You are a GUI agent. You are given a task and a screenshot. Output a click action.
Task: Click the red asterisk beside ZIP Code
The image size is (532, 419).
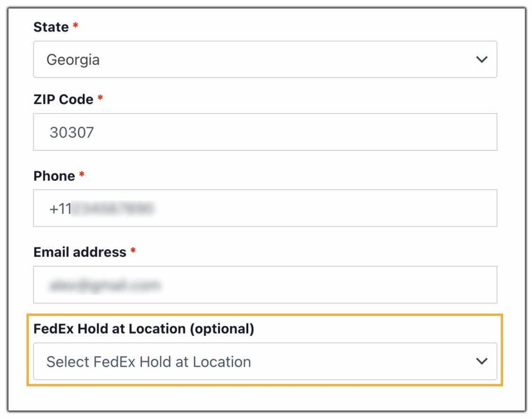point(100,98)
